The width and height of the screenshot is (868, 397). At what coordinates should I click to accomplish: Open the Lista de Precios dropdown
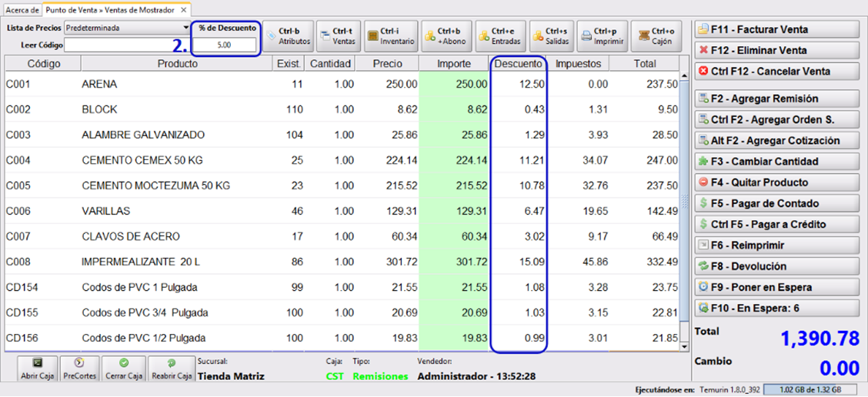127,27
